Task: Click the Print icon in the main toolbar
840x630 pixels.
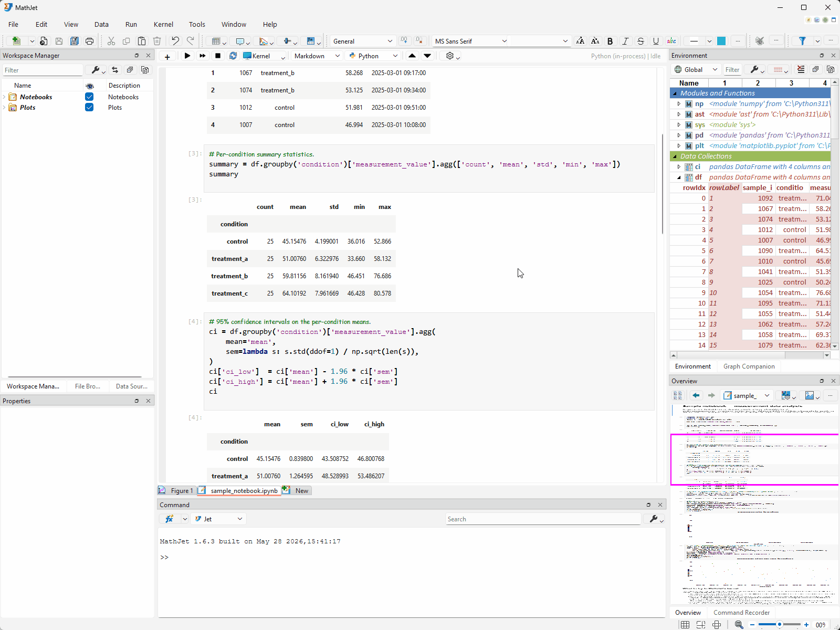Action: 90,41
